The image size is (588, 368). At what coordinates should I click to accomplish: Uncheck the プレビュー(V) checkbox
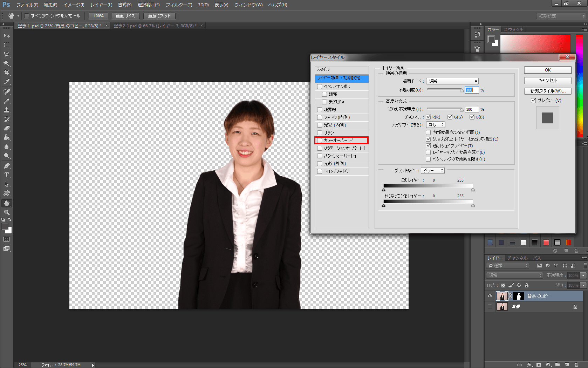[533, 101]
